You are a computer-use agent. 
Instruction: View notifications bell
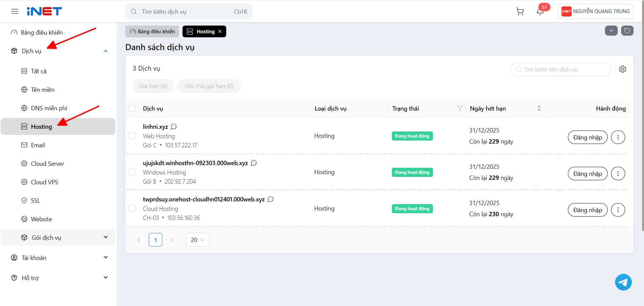pos(540,11)
